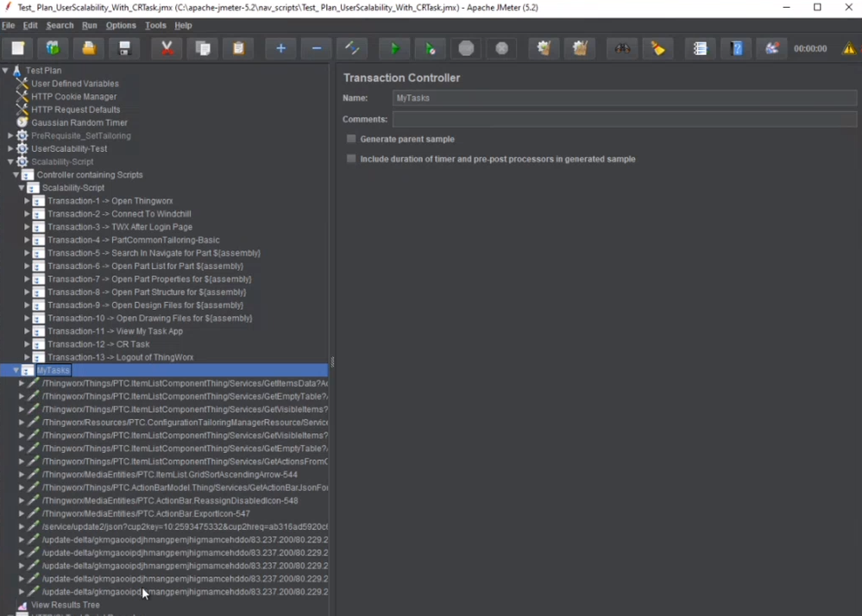Screen dimensions: 862x616
Task: Select Transaction-3 TWX After Login Page
Action: click(120, 227)
